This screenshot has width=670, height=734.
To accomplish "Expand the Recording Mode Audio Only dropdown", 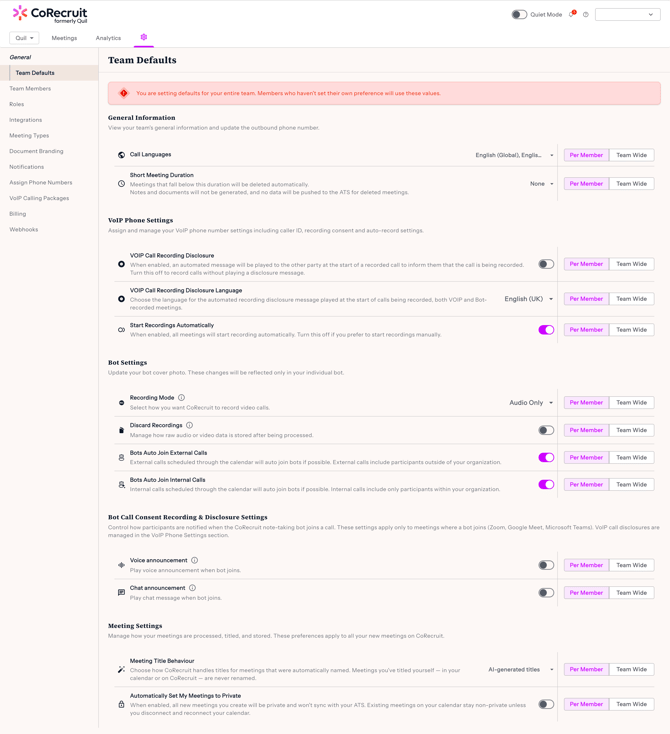I will tap(531, 403).
